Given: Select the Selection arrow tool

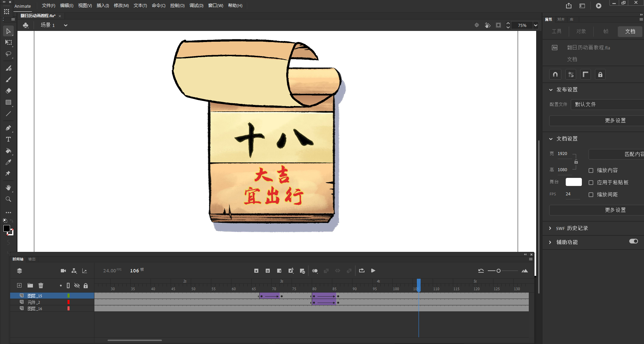Looking at the screenshot, I should tap(8, 31).
